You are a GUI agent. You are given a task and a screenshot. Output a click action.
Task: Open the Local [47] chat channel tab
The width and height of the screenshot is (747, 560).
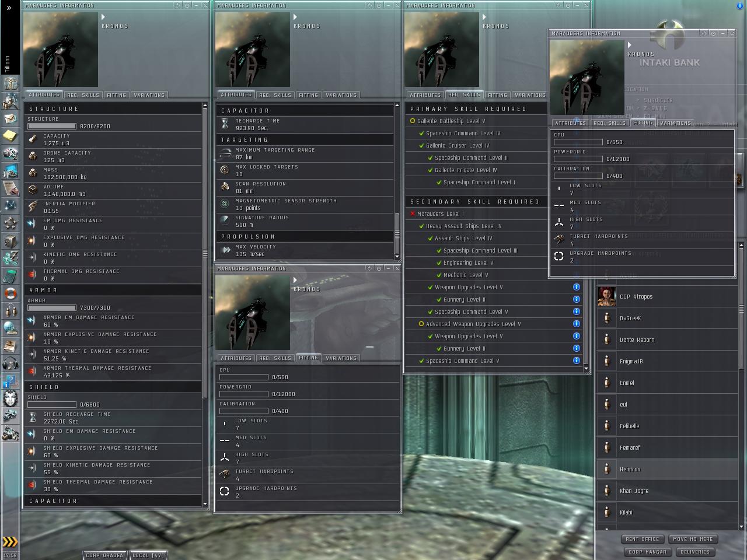(148, 555)
